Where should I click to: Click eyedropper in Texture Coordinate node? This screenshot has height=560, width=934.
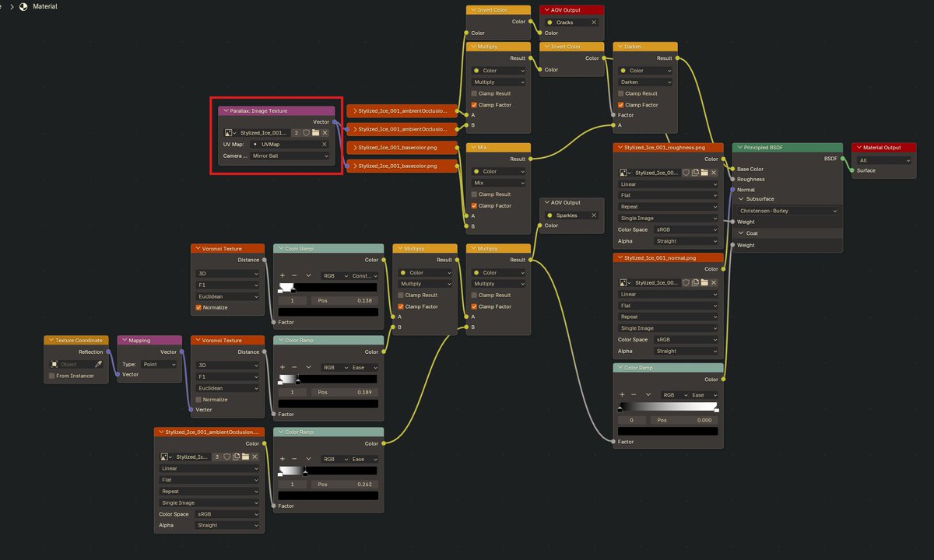[x=99, y=364]
